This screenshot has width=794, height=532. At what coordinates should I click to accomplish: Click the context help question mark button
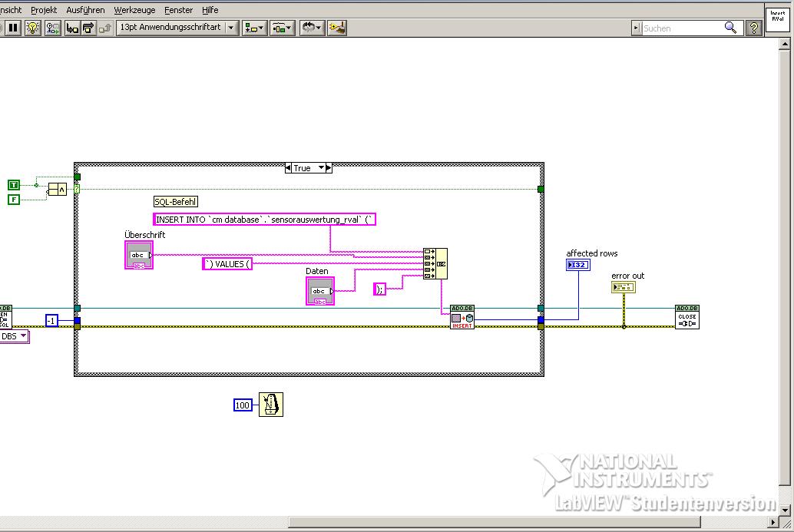[754, 28]
